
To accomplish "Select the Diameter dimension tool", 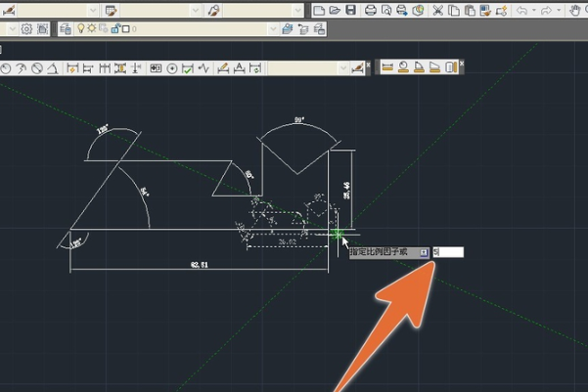I will (x=37, y=68).
